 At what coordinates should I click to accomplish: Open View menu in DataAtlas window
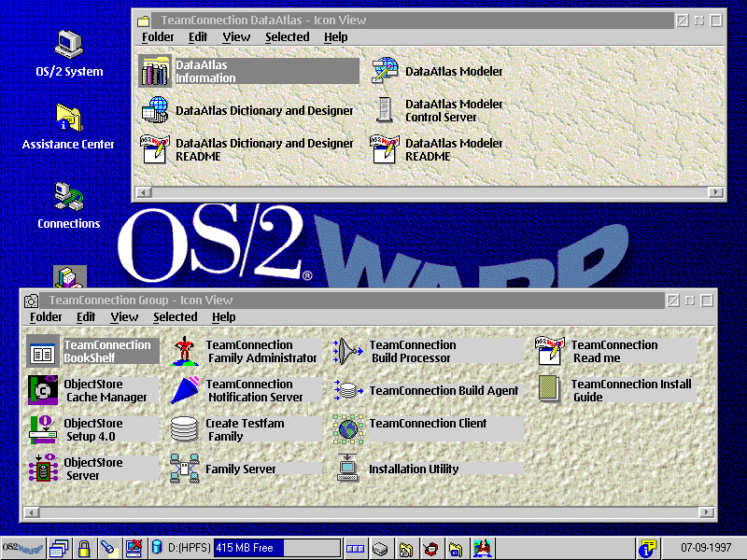click(x=236, y=37)
